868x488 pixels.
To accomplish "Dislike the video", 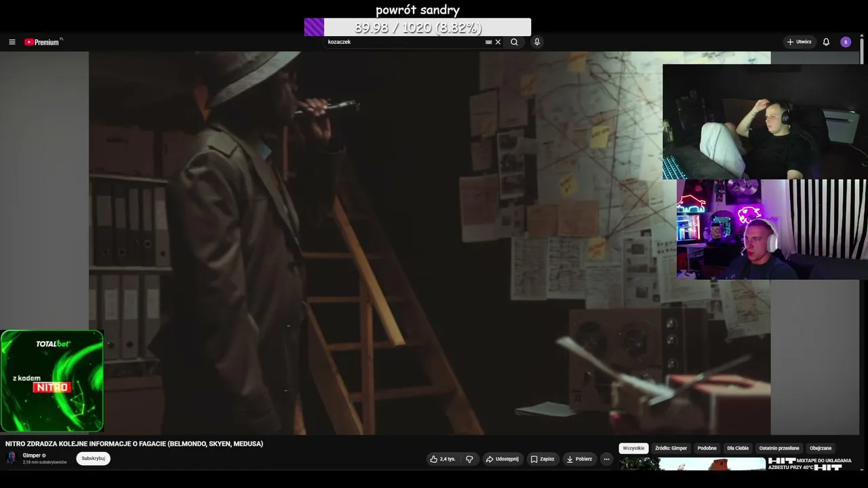I will pos(469,459).
